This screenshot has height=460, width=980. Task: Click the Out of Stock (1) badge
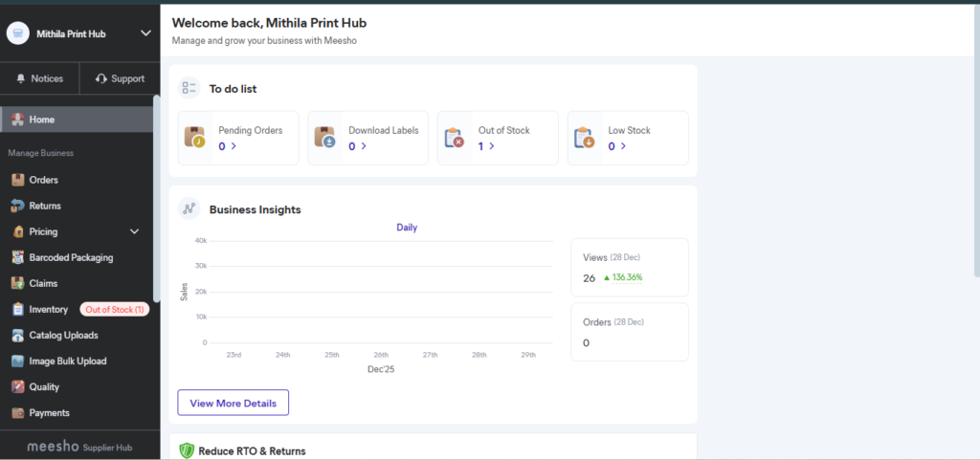pyautogui.click(x=115, y=309)
